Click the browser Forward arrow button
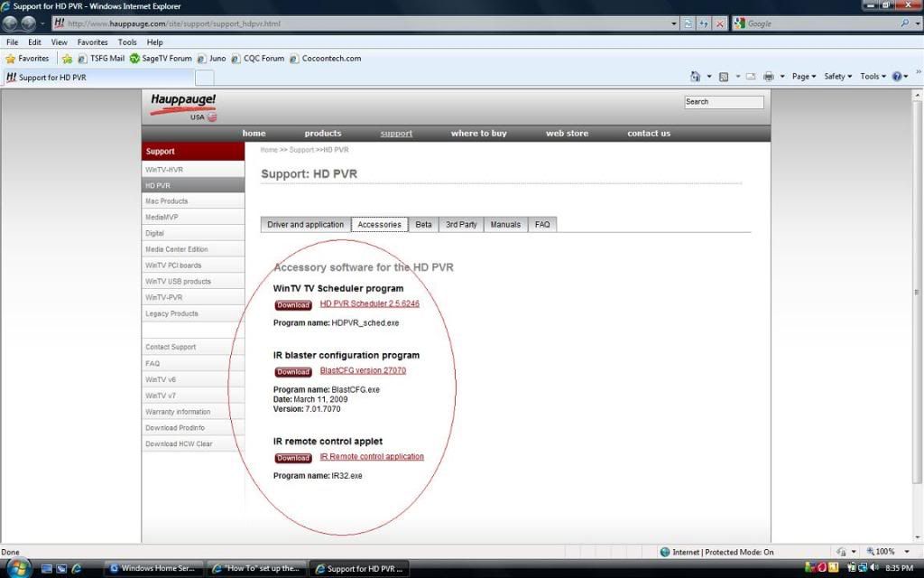Screen dimensions: 924x578 pos(28,23)
